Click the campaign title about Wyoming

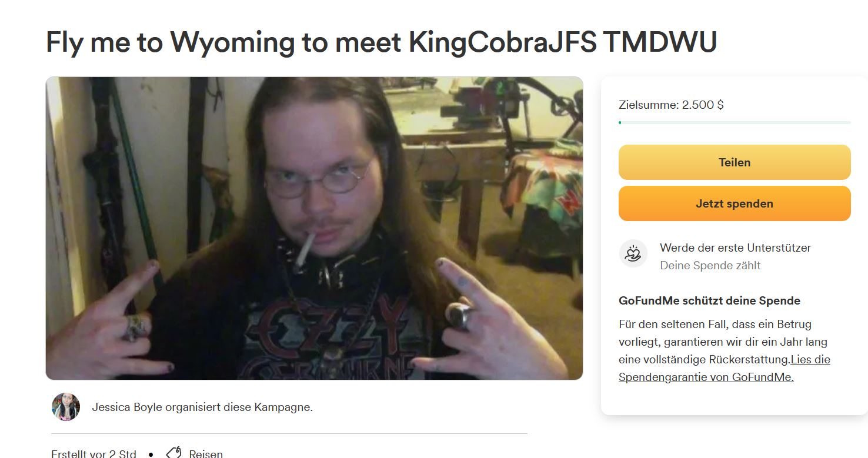point(381,42)
